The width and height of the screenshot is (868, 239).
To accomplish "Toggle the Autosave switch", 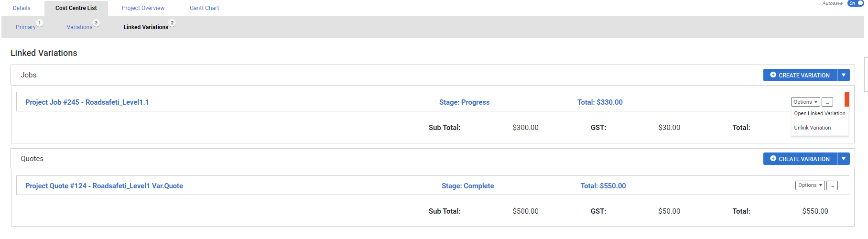I will (x=856, y=3).
